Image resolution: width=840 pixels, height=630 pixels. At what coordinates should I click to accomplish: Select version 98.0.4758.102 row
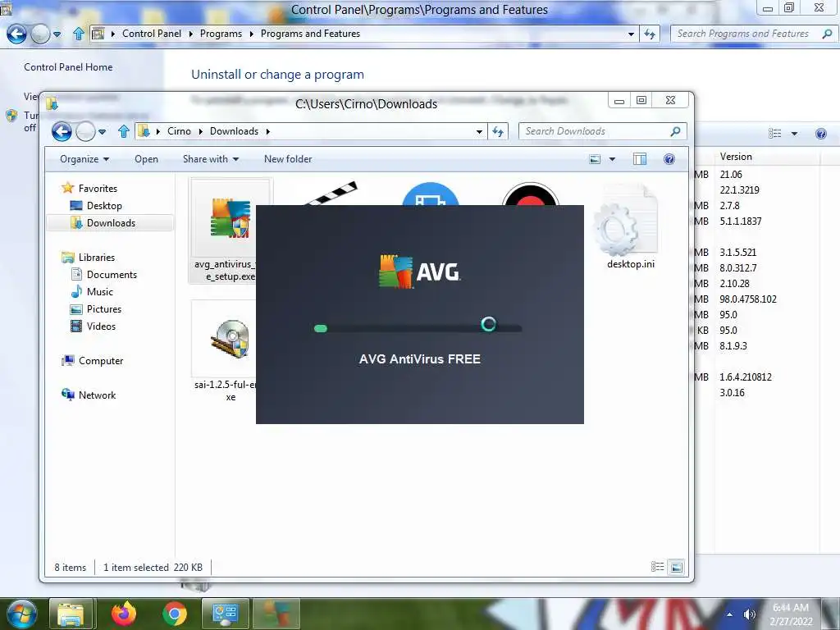pyautogui.click(x=748, y=299)
